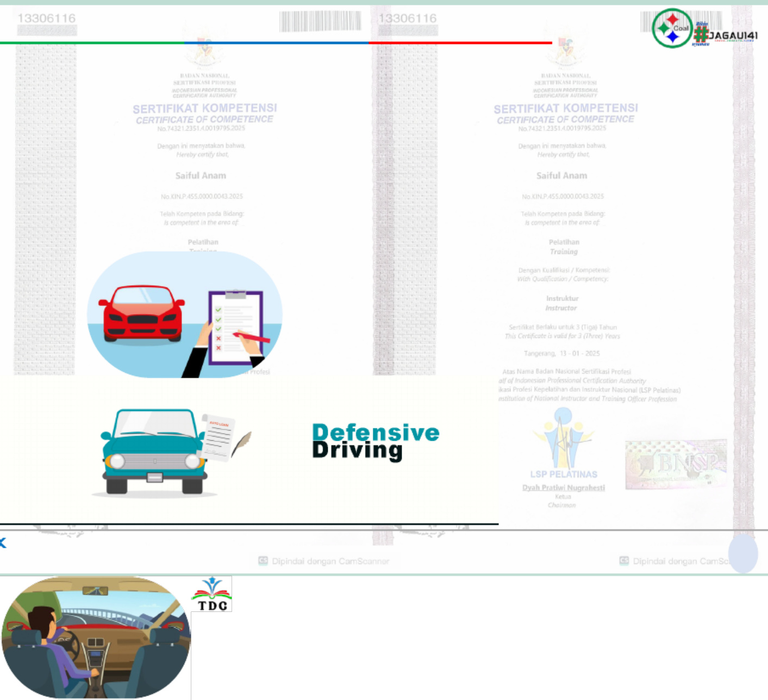Select the name "Dyah Pratiwi Nugrahesti"
This screenshot has width=768, height=700.
[x=564, y=487]
